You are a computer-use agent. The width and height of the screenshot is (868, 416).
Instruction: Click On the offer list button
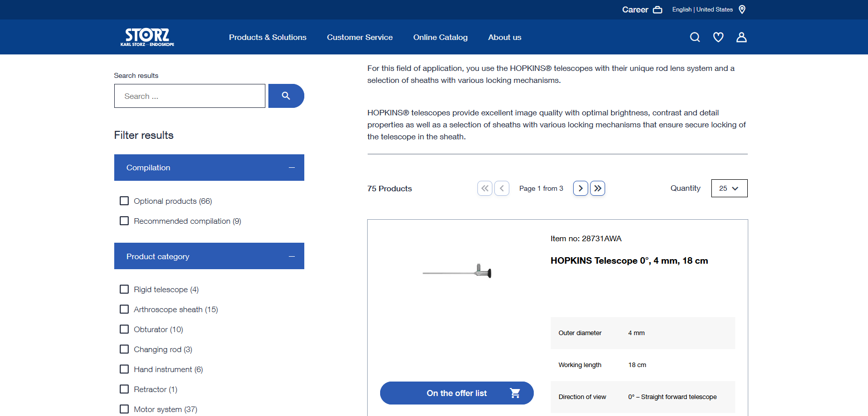click(457, 393)
